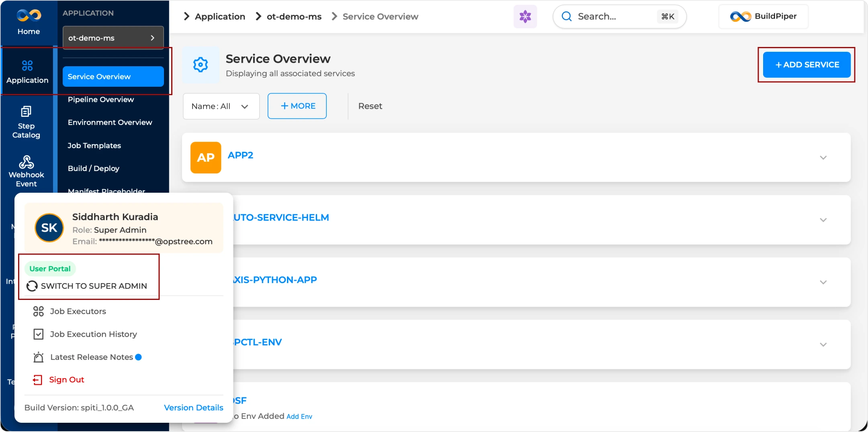
Task: Open the PCTL-ENV service link
Action: 258,342
